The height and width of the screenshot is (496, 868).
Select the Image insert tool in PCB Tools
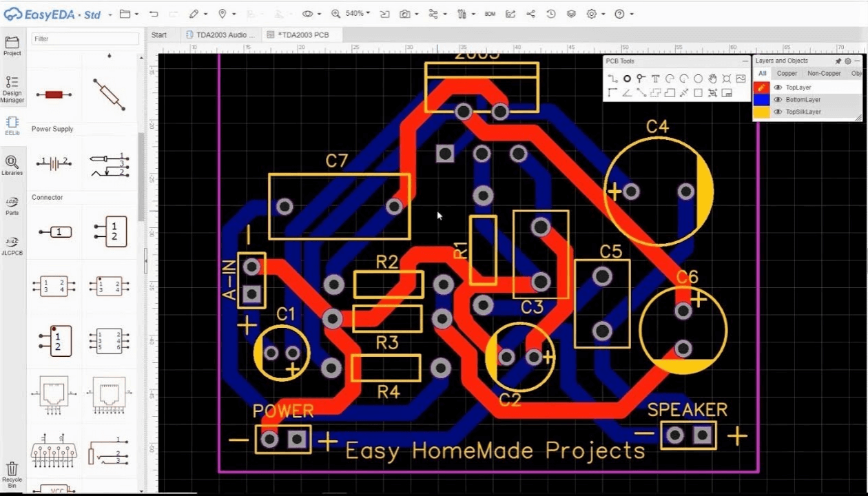(x=741, y=79)
